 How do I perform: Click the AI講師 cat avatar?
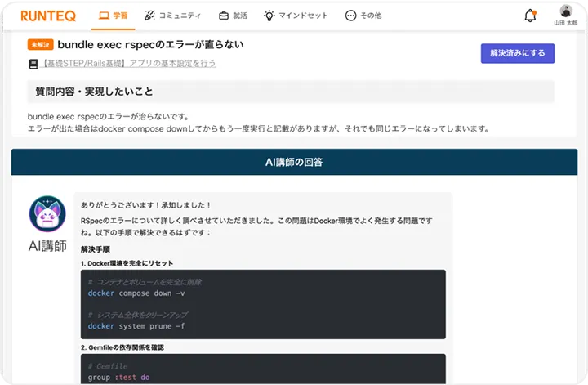[x=47, y=216]
